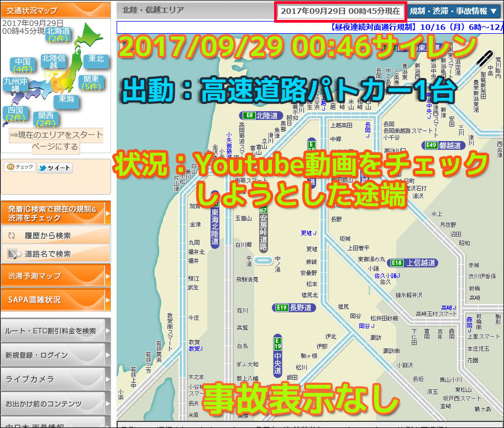Click 北陸・信越エリア title text

pyautogui.click(x=153, y=11)
